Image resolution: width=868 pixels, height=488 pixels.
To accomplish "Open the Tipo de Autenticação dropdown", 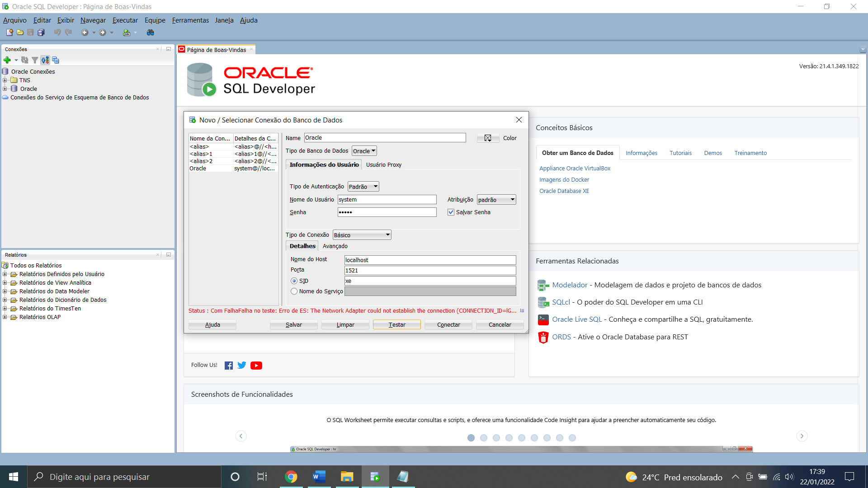I will click(363, 187).
